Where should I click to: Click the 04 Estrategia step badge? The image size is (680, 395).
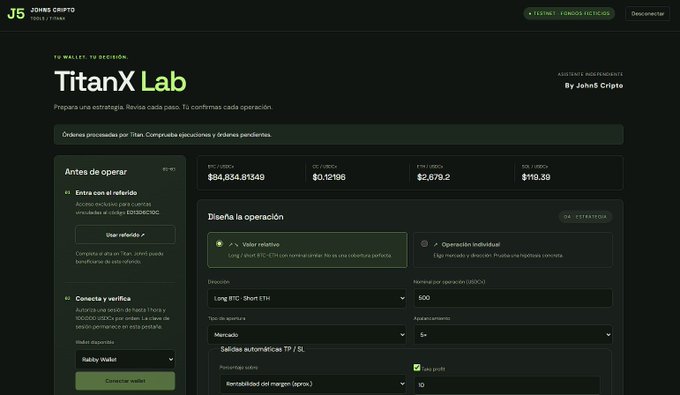(585, 216)
